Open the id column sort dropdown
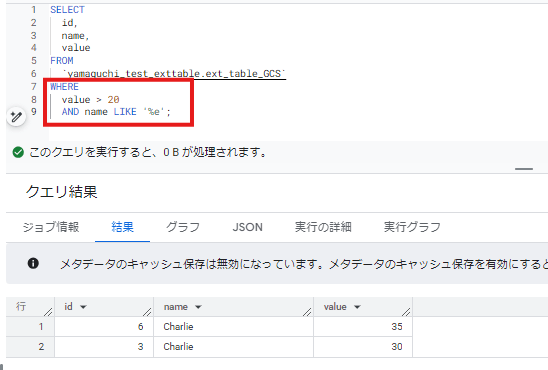The height and width of the screenshot is (370, 548). click(x=83, y=307)
